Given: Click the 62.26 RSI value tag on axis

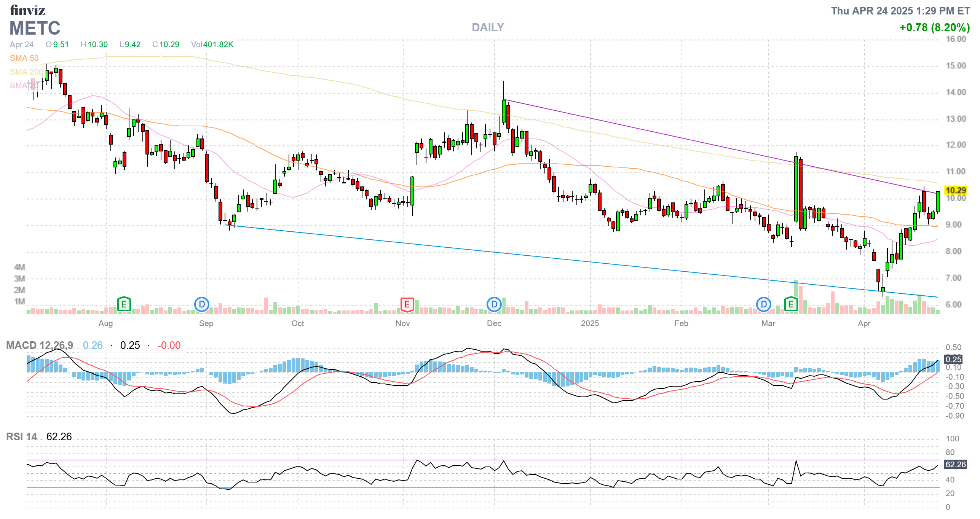Looking at the screenshot, I should 955,464.
